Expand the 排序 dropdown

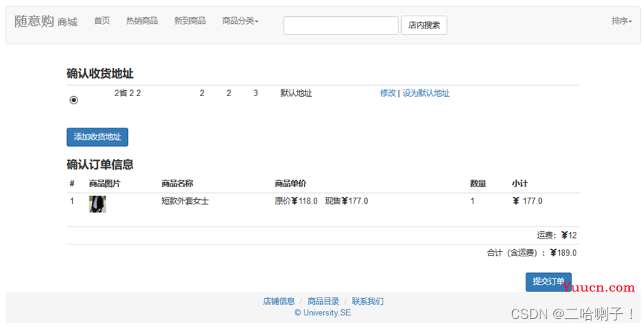coord(622,21)
